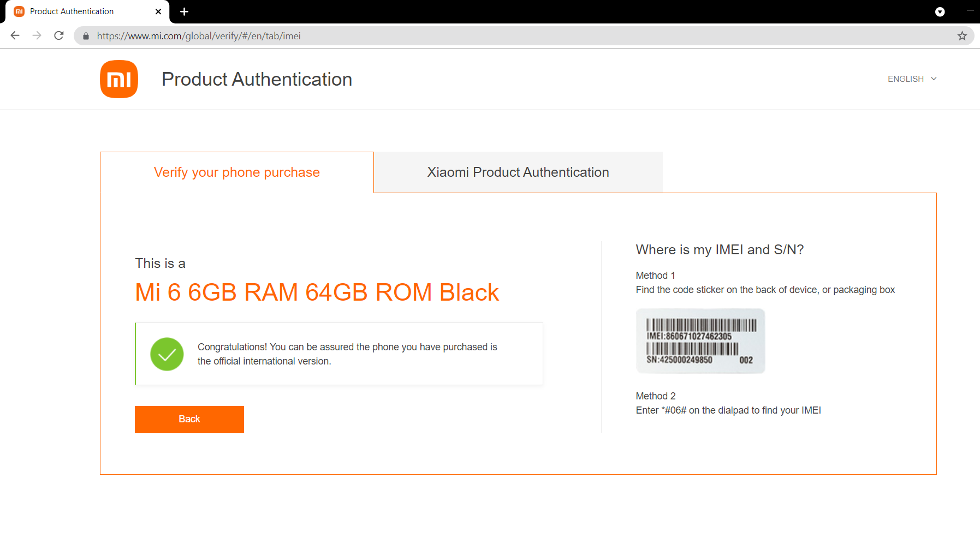Click the green checkmark success icon
Screen dimensions: 980x550
(x=167, y=354)
